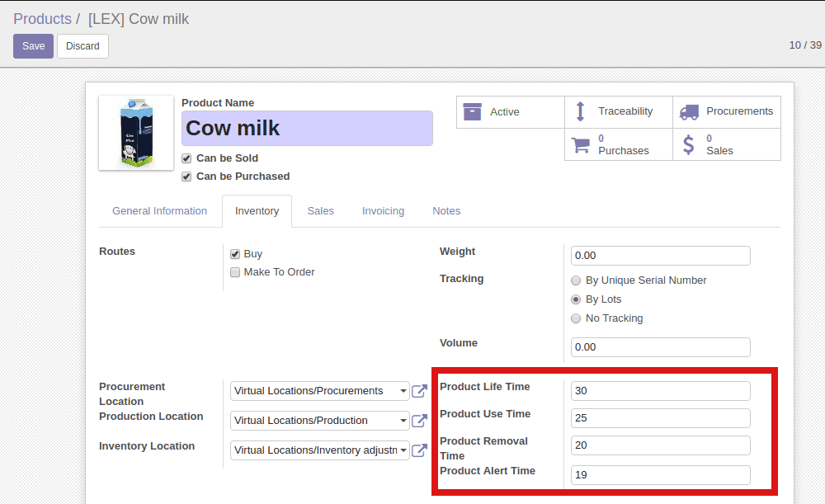Switch to the Invoicing tab
This screenshot has width=825, height=504.
click(383, 211)
